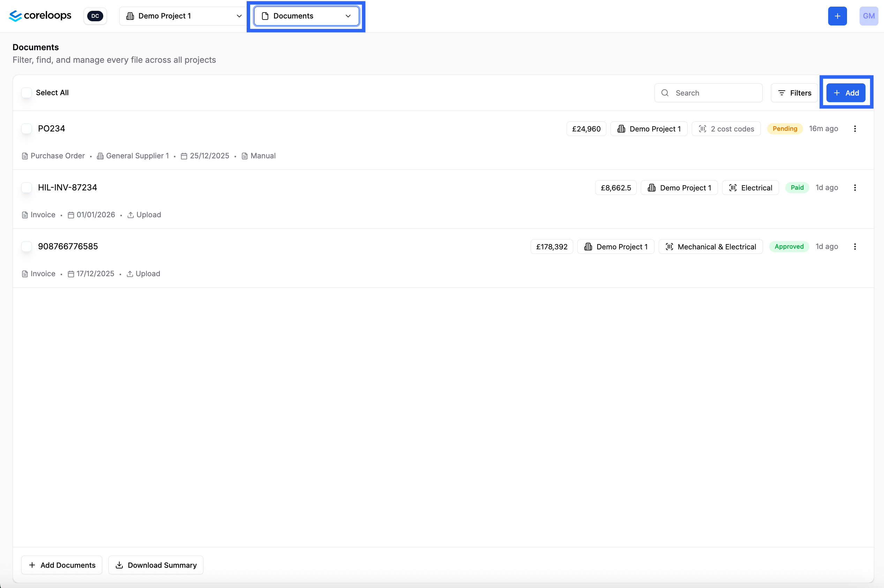Image resolution: width=884 pixels, height=588 pixels.
Task: Click the Add Documents button
Action: point(62,565)
